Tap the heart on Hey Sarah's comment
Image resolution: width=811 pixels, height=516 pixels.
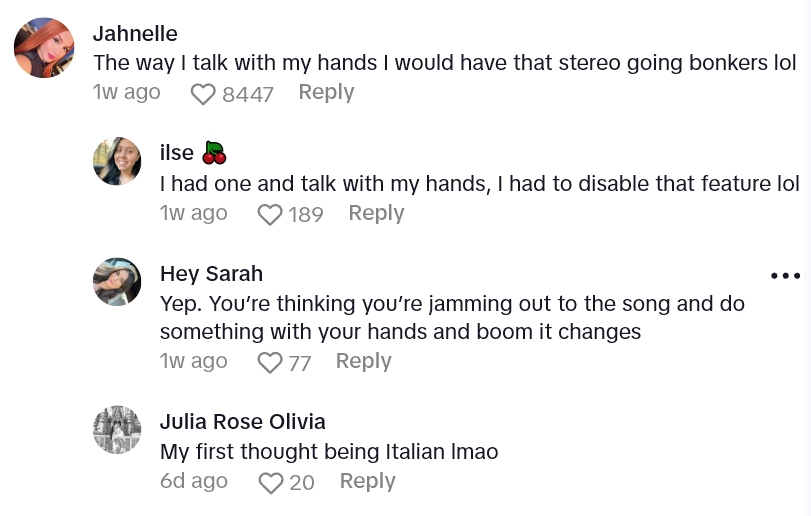tap(270, 363)
